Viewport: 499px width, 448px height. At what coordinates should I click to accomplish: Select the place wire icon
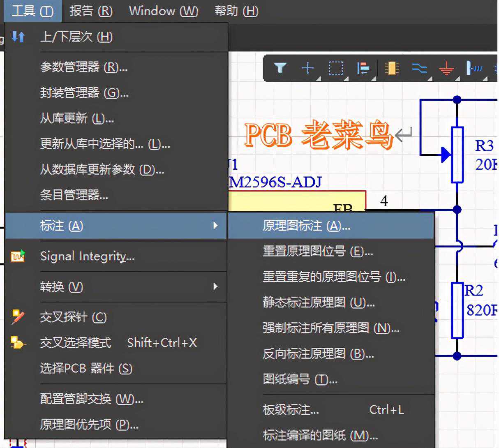(x=419, y=68)
